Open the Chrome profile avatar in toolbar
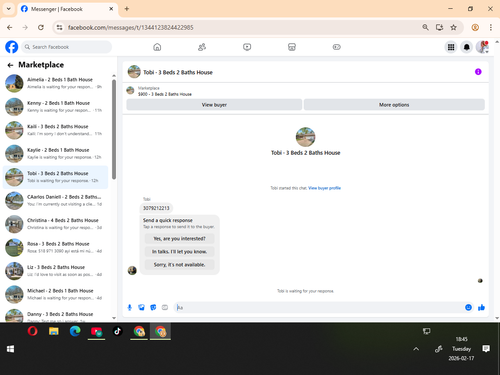Screen dimensions: 500x375 coord(475,27)
